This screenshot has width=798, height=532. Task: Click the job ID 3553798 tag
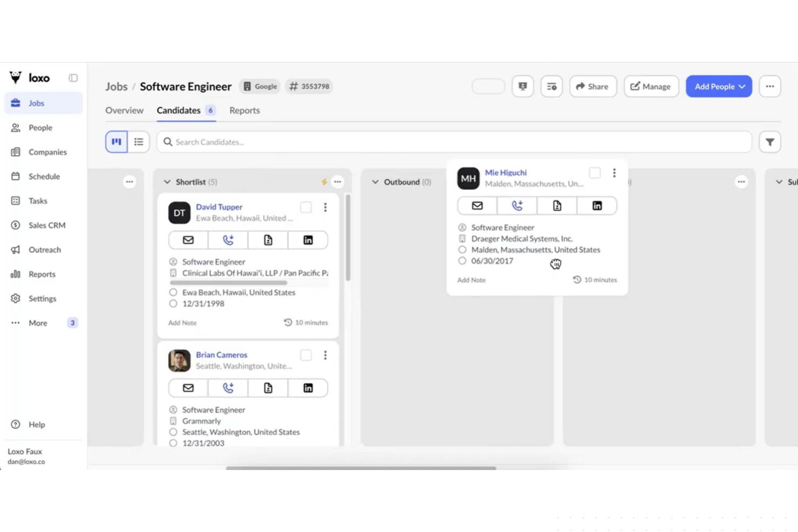(x=309, y=86)
